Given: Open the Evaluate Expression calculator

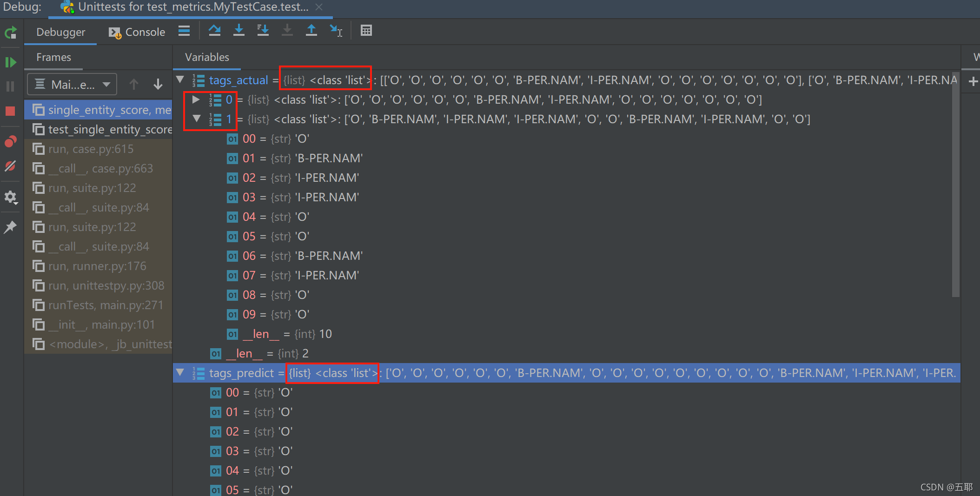Looking at the screenshot, I should pyautogui.click(x=366, y=31).
